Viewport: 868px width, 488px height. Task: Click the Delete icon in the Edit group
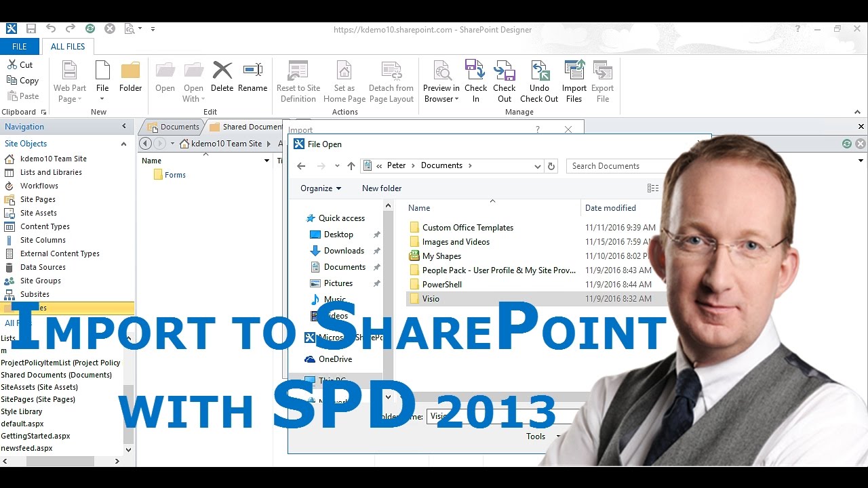(222, 70)
